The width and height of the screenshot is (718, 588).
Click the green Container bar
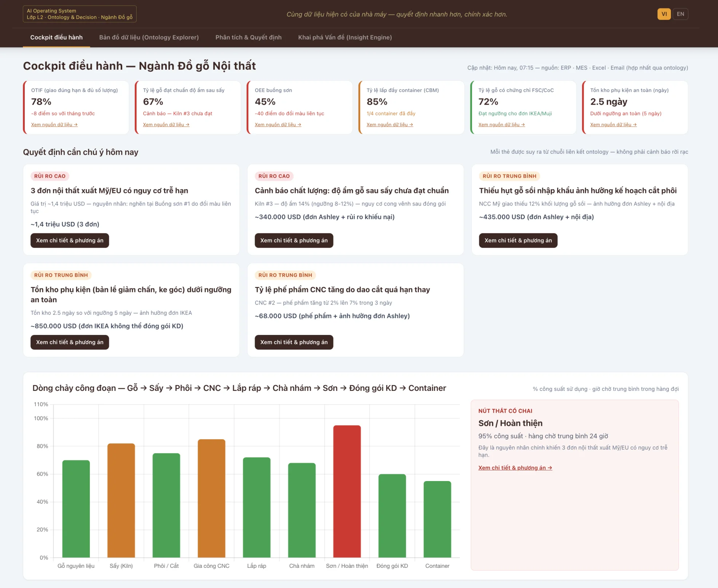click(x=437, y=519)
